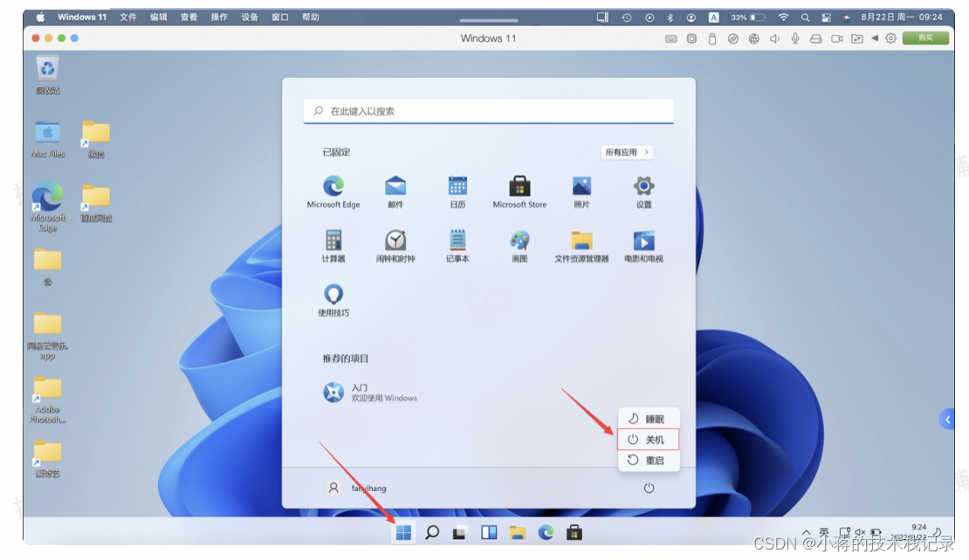The width and height of the screenshot is (969, 560).
Task: Click the Windows Start button on the taskbar
Action: coord(403,533)
